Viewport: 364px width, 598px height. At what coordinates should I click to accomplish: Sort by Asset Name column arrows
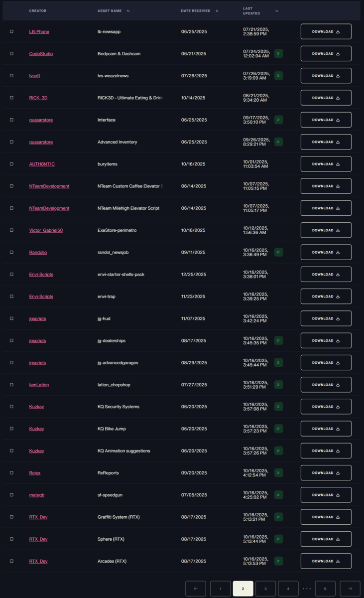128,10
